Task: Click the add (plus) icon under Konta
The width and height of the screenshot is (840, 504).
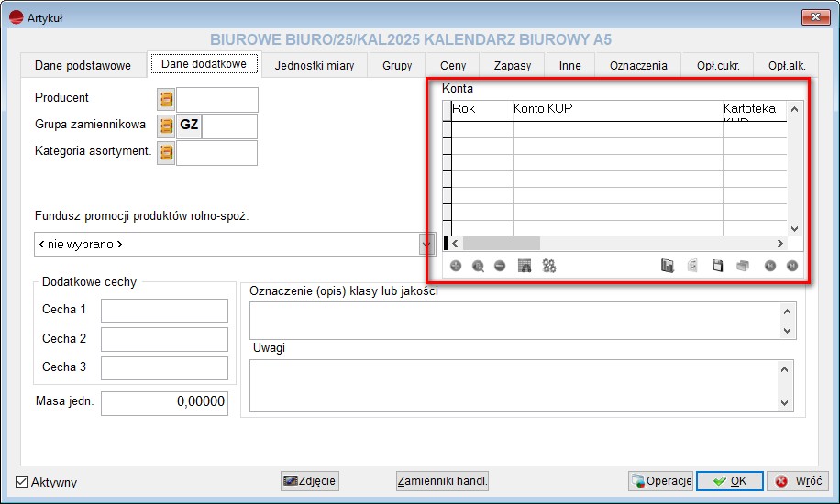Action: point(456,266)
